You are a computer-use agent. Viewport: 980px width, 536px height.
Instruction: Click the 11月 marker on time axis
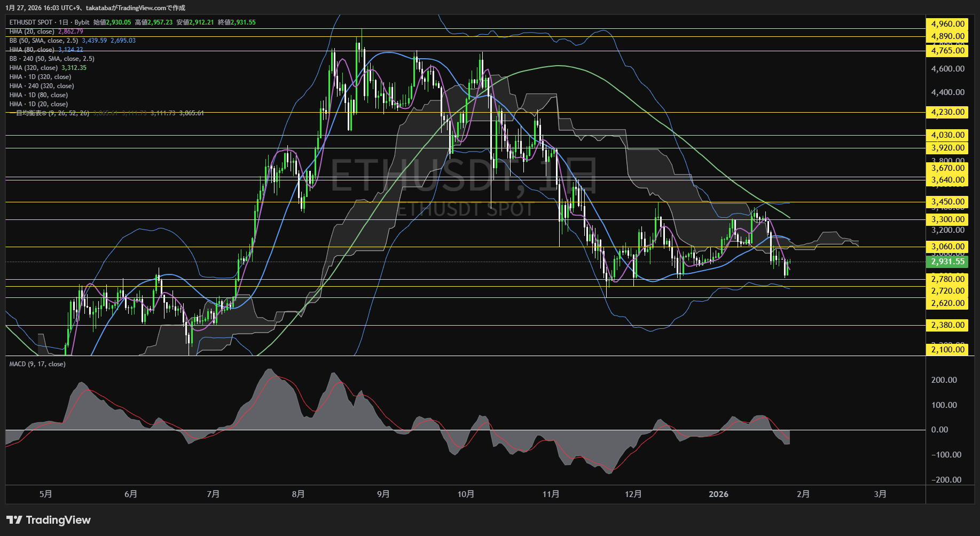tap(551, 494)
